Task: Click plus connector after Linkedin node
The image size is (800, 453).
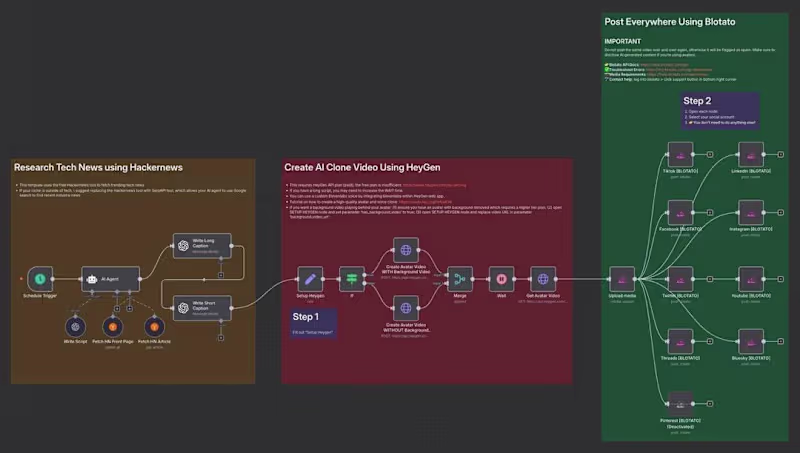Action: pos(781,154)
